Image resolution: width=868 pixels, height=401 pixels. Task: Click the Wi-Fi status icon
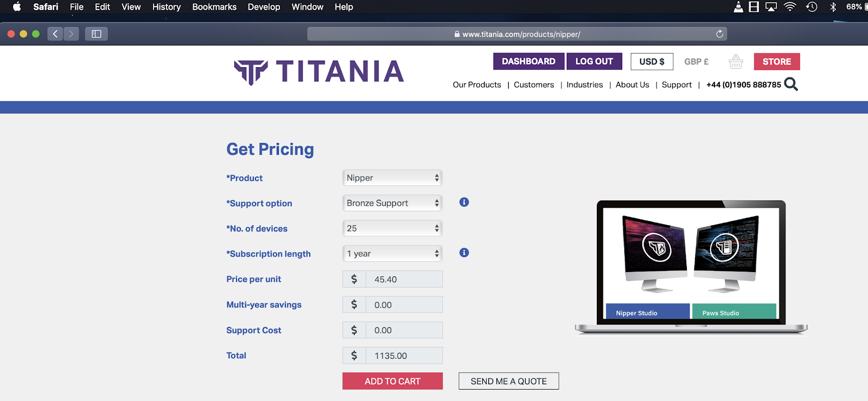[790, 7]
